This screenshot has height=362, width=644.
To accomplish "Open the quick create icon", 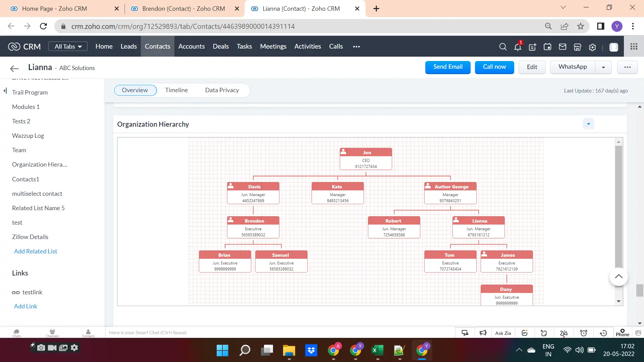I will pos(533,47).
